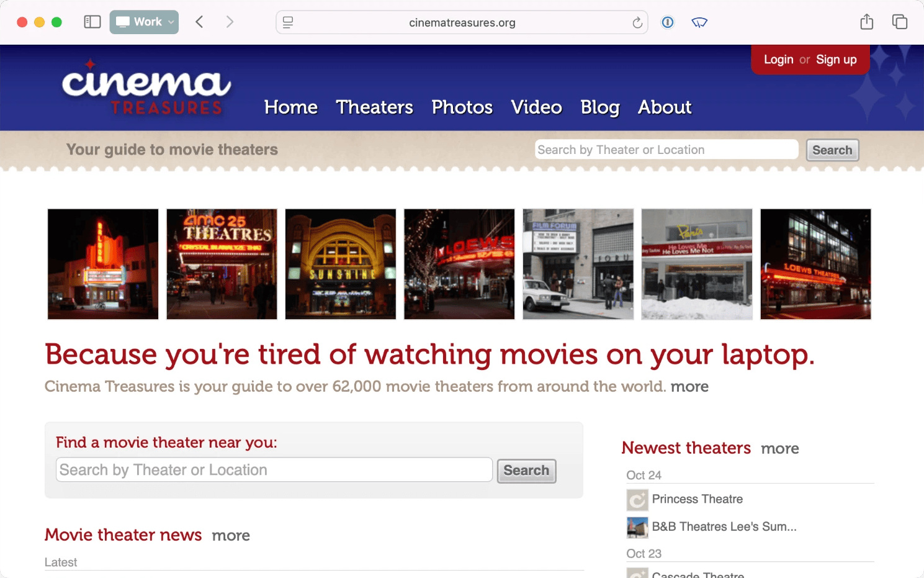The height and width of the screenshot is (578, 924).
Task: Open the 1Password extension
Action: [668, 22]
